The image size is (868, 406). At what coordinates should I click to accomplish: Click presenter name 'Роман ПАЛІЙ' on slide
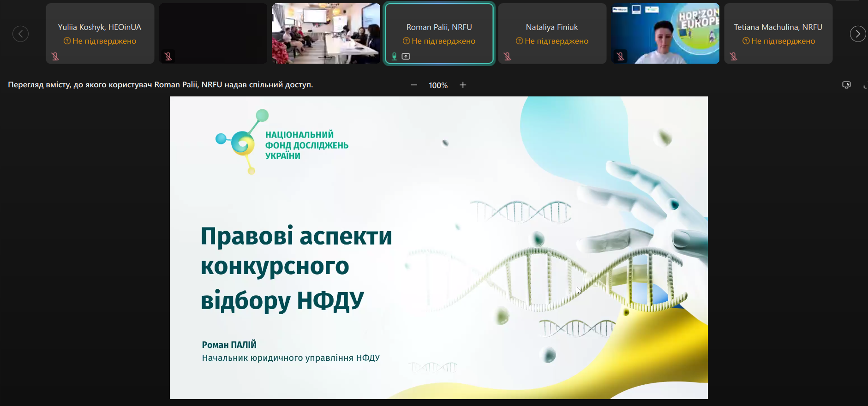(x=229, y=345)
